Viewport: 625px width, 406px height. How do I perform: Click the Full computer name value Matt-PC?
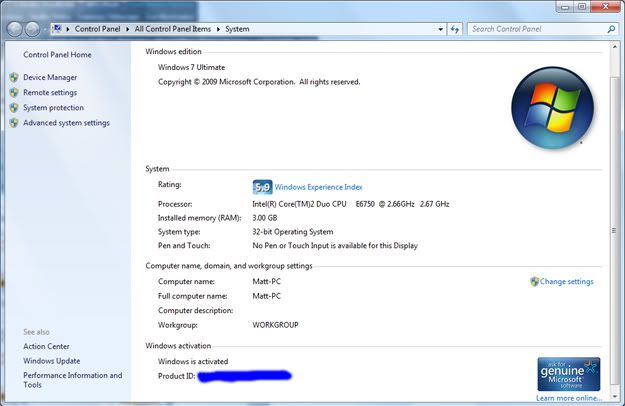[x=266, y=296]
